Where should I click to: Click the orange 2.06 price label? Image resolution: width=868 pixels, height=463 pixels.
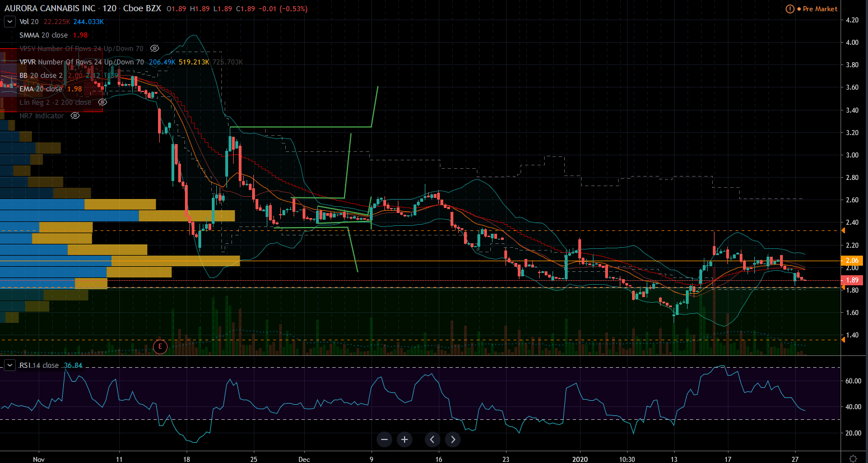(852, 261)
